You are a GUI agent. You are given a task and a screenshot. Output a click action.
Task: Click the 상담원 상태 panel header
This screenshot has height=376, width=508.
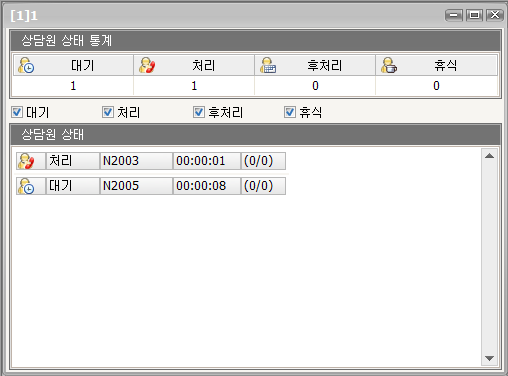(255, 135)
